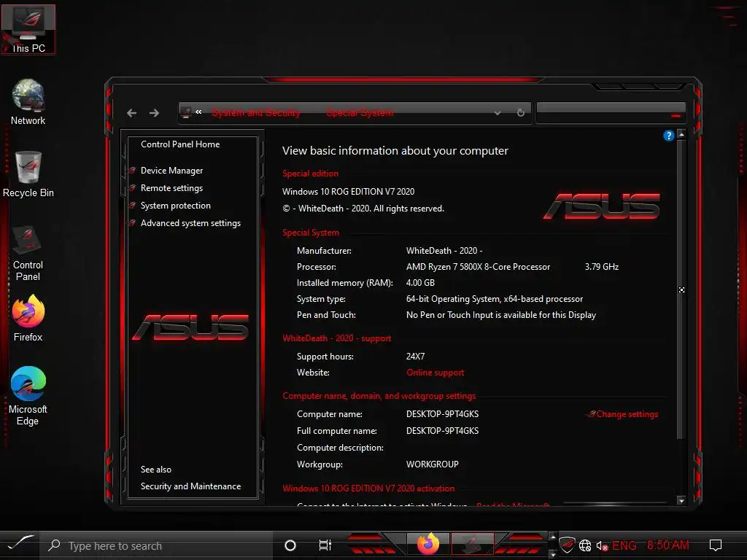Select System and Security breadcrumb
Image resolution: width=747 pixels, height=560 pixels.
pyautogui.click(x=256, y=113)
